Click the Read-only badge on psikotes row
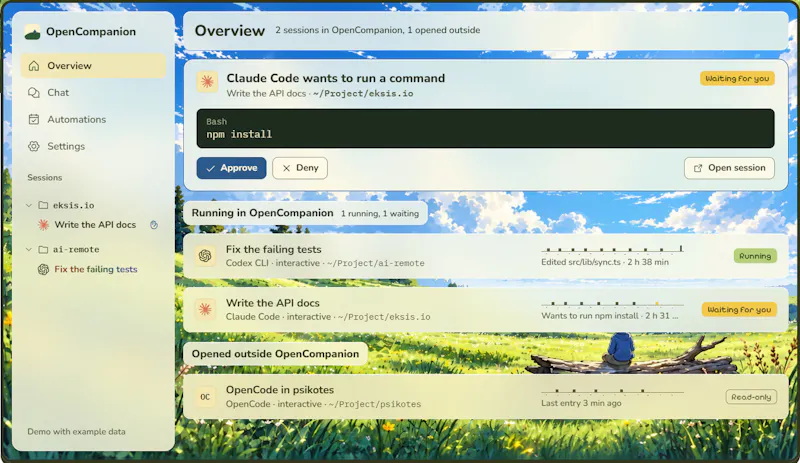The image size is (800, 463). [x=751, y=397]
